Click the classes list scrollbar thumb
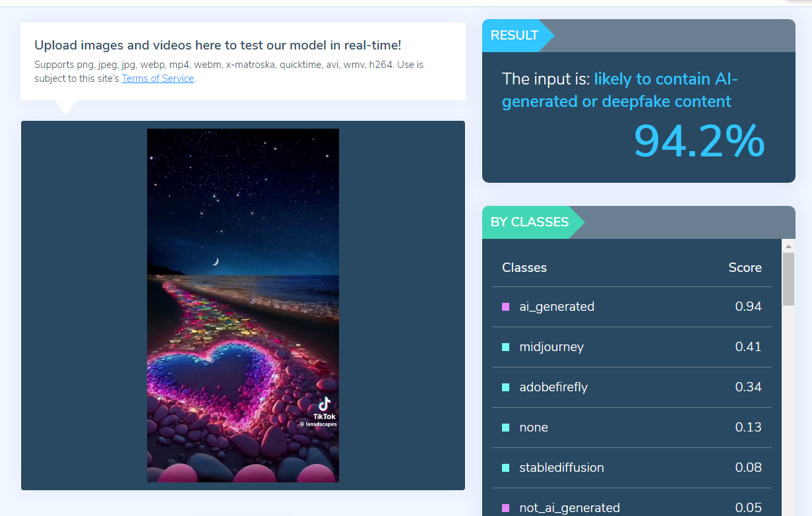This screenshot has width=812, height=516. (x=788, y=278)
